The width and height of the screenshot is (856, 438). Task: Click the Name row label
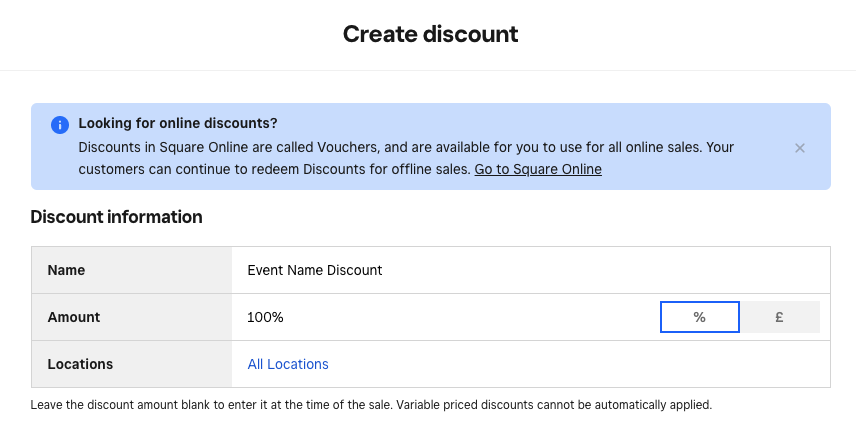point(66,270)
